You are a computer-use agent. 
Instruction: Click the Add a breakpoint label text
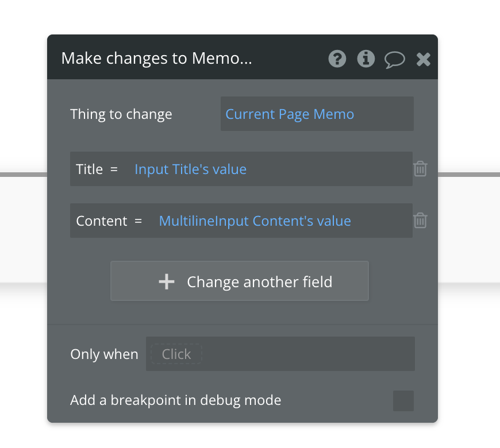pyautogui.click(x=176, y=400)
